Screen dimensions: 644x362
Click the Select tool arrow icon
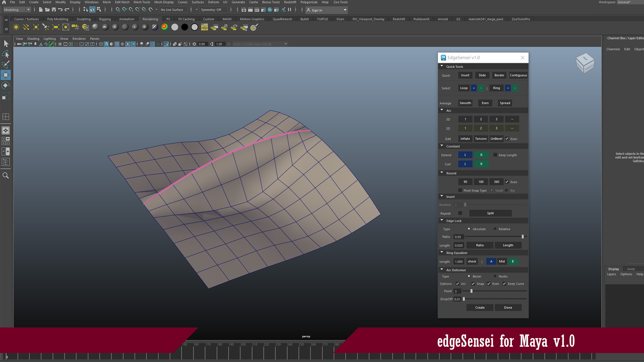pyautogui.click(x=6, y=44)
